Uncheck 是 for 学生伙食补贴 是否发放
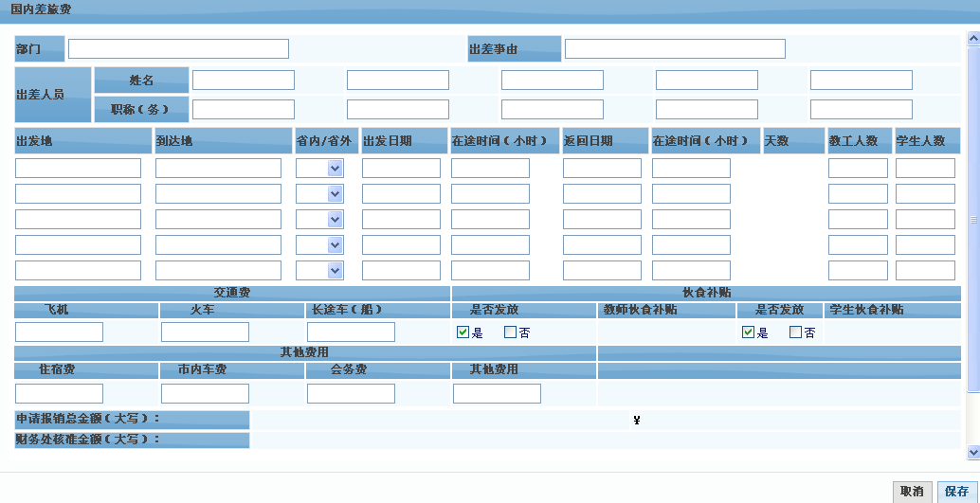Viewport: 980px width, 503px height. [748, 332]
